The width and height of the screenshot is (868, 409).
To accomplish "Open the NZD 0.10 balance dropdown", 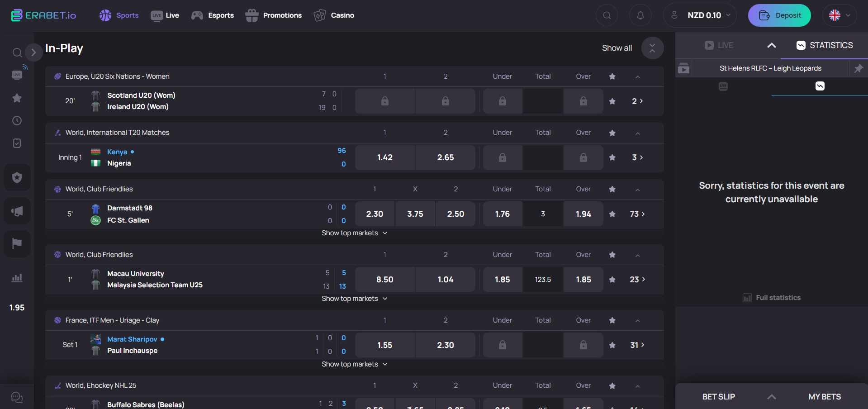I will pos(700,15).
